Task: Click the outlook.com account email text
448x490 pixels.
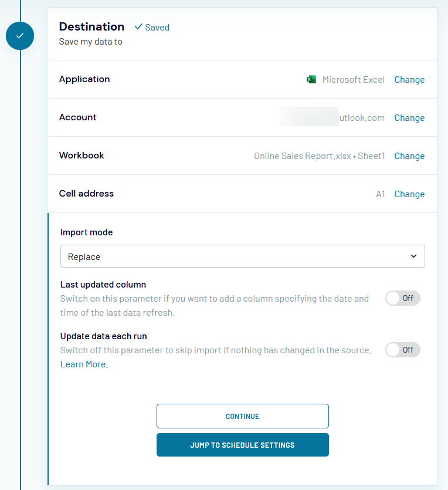Action: (x=332, y=118)
